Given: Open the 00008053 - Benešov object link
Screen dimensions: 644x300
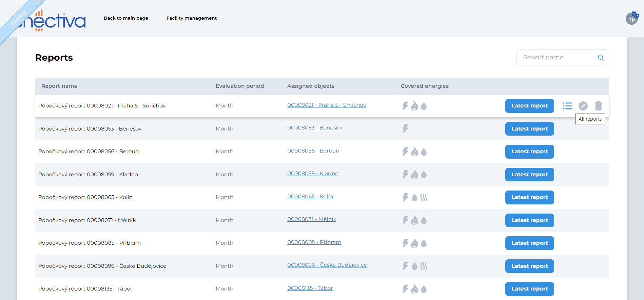Looking at the screenshot, I should pos(314,128).
